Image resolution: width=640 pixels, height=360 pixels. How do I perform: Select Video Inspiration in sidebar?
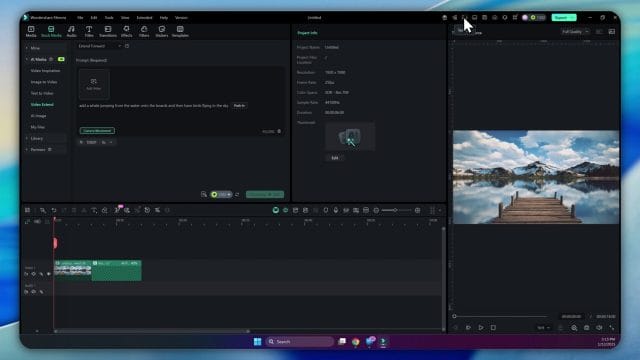[45, 71]
